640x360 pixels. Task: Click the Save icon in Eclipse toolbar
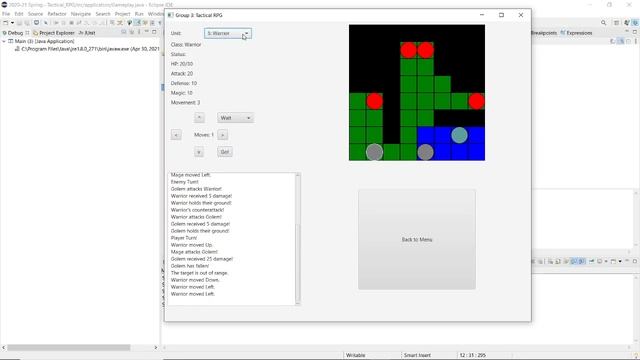19,23
